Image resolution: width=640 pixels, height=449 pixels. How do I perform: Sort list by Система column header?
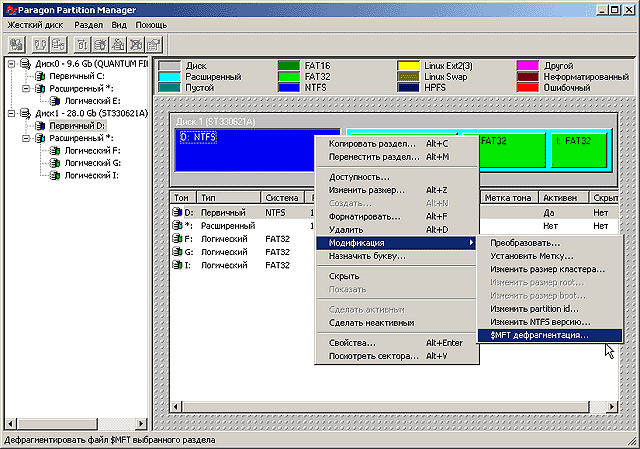click(x=282, y=198)
